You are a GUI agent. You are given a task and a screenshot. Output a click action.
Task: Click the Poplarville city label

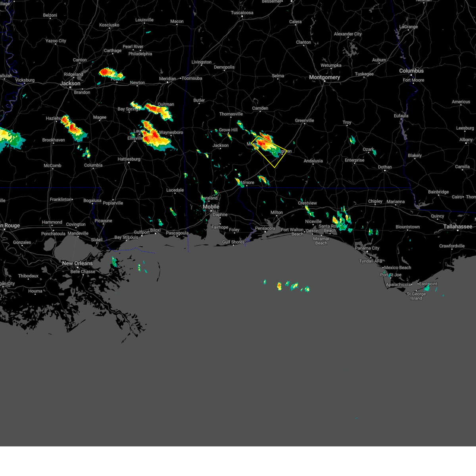pyautogui.click(x=113, y=203)
